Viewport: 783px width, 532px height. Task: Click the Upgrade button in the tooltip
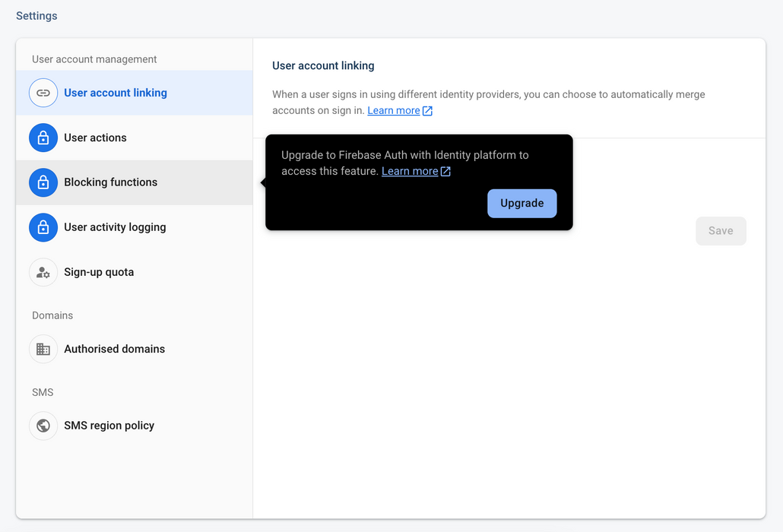(521, 204)
